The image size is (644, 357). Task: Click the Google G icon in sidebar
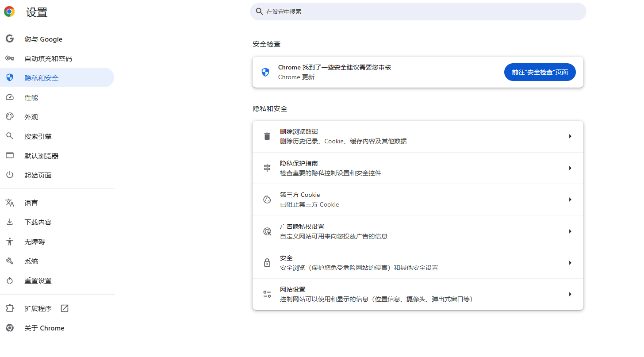(x=10, y=39)
